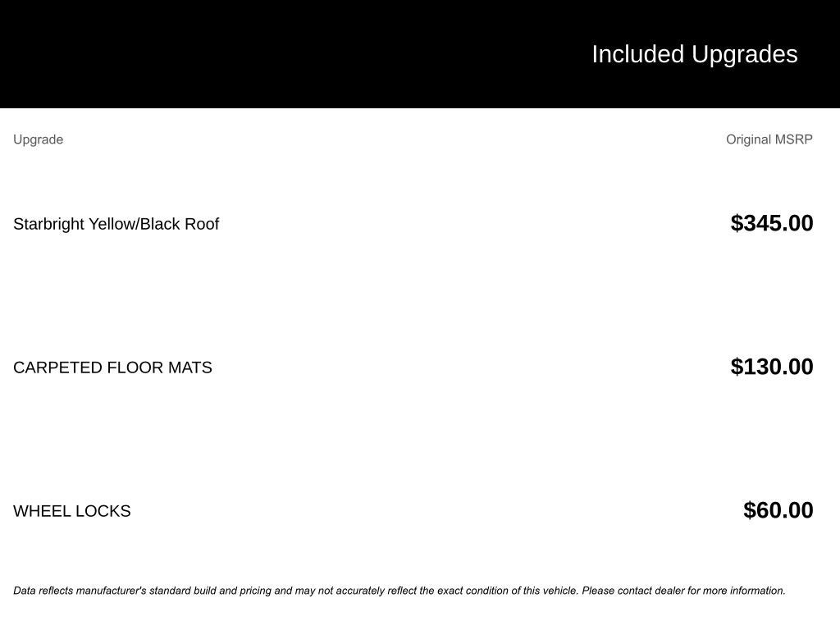
Task: Select the WHEEL LOCKS upgrade name
Action: tap(71, 511)
